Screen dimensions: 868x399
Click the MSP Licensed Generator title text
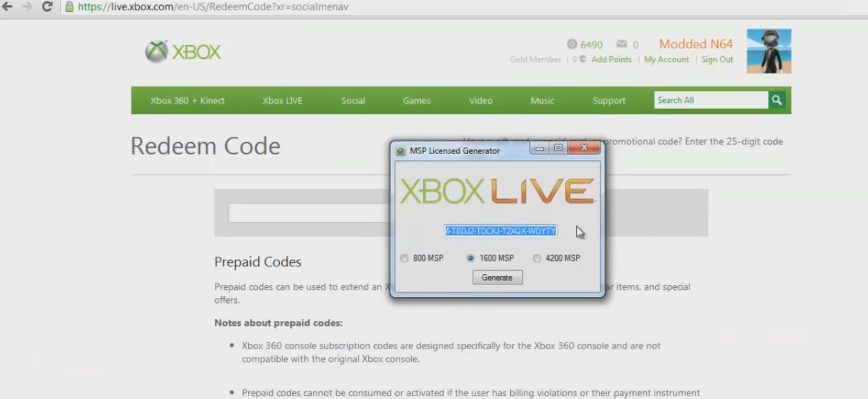(x=455, y=150)
